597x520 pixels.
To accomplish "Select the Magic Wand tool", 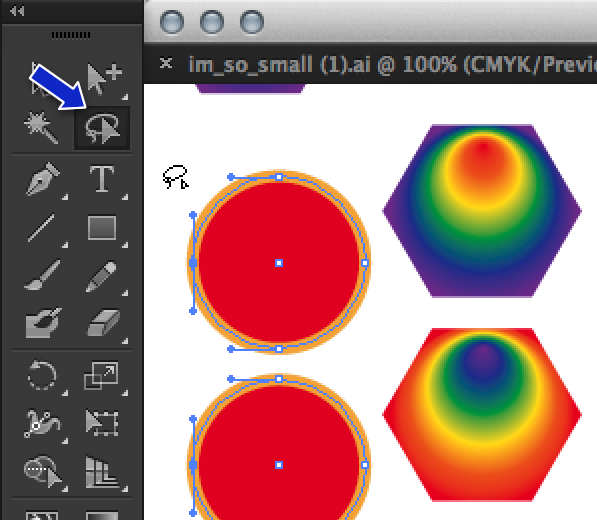I will click(x=41, y=128).
